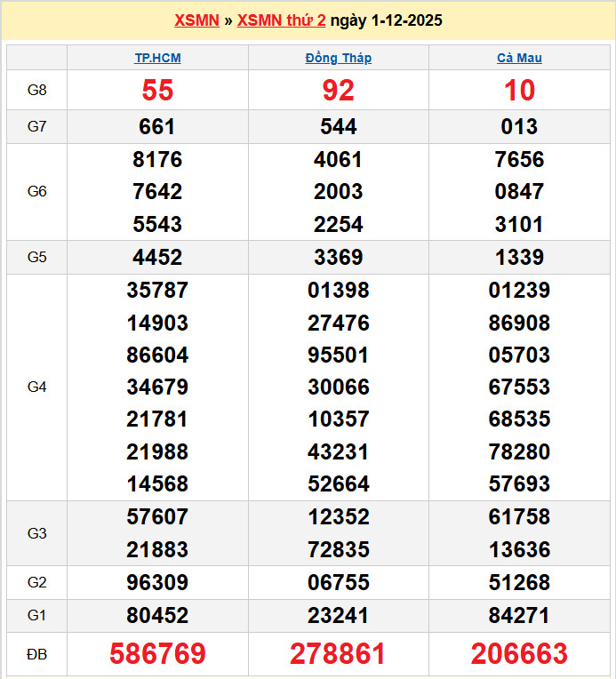Select the G7 number 661
The width and height of the screenshot is (616, 679).
tap(157, 127)
